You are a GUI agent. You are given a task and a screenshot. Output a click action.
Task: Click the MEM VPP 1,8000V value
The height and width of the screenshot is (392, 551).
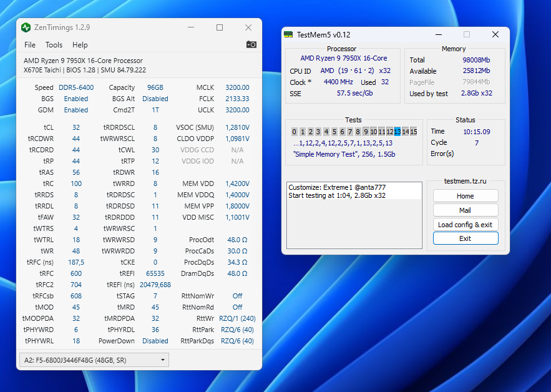click(237, 206)
